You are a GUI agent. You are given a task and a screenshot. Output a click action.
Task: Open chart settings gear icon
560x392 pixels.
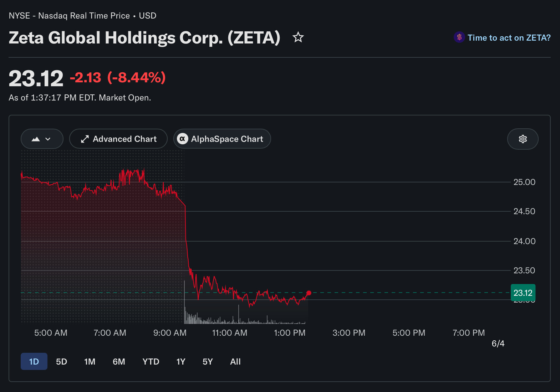[x=523, y=139]
